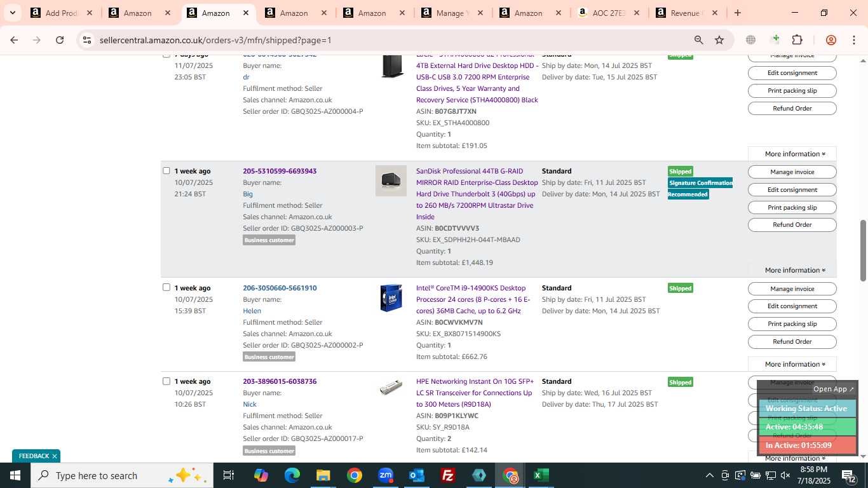Open a new browser tab
Screen dimensions: 868x488
click(737, 13)
